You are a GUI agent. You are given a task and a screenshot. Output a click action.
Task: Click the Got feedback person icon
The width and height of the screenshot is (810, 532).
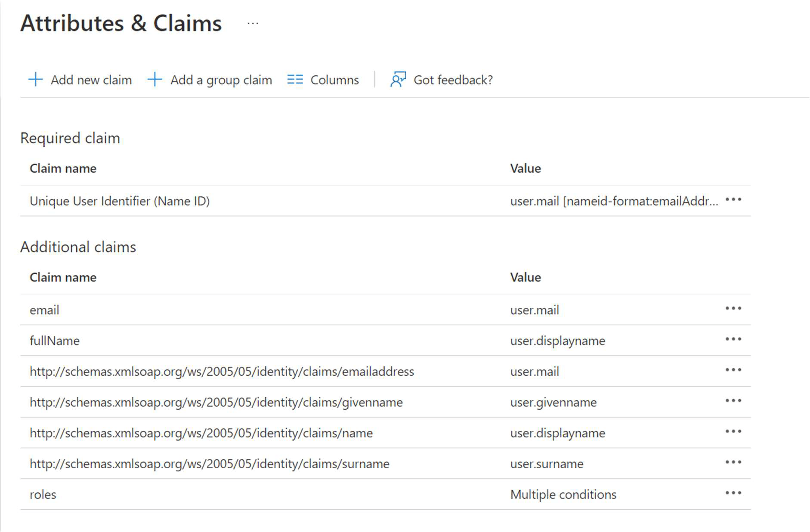(x=398, y=80)
